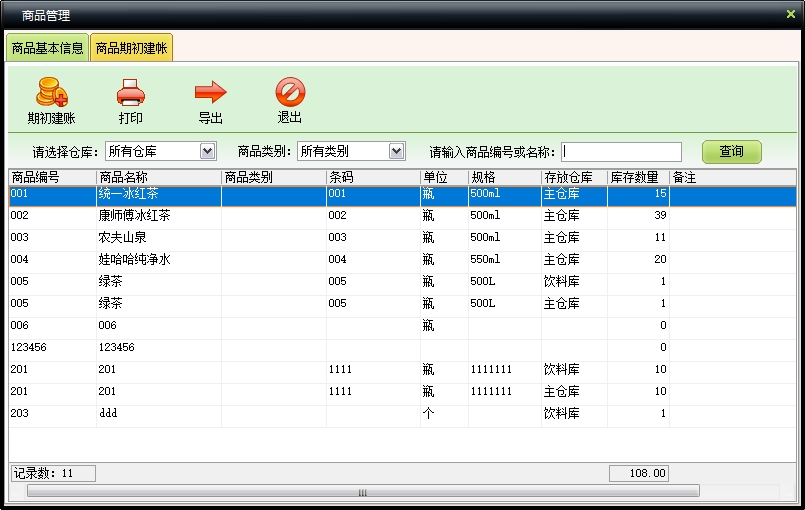
Task: Select the 娃哈哈纯净水 row
Action: 134,260
